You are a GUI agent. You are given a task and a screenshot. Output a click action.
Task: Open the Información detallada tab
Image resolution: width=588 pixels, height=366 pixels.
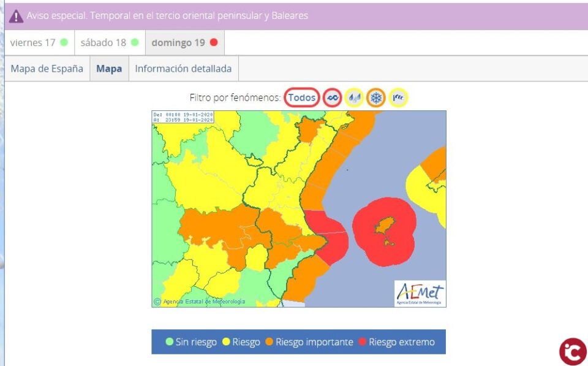pyautogui.click(x=183, y=69)
